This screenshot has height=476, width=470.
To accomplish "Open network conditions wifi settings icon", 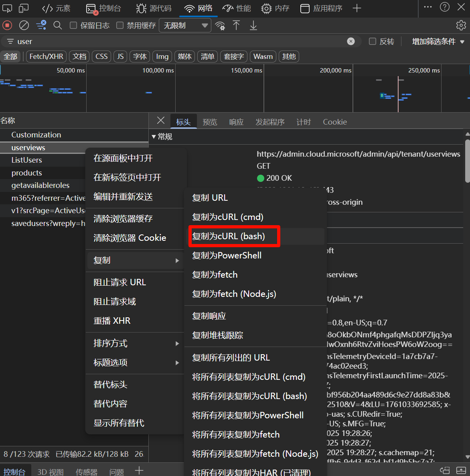I will tap(220, 26).
